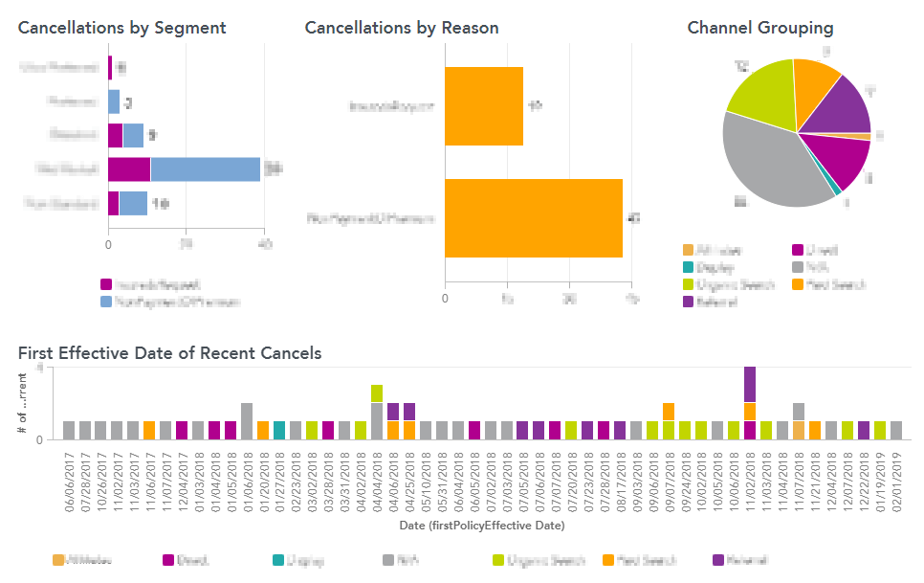Select the longest orange bar in Cancellations by Reason

coord(533,218)
